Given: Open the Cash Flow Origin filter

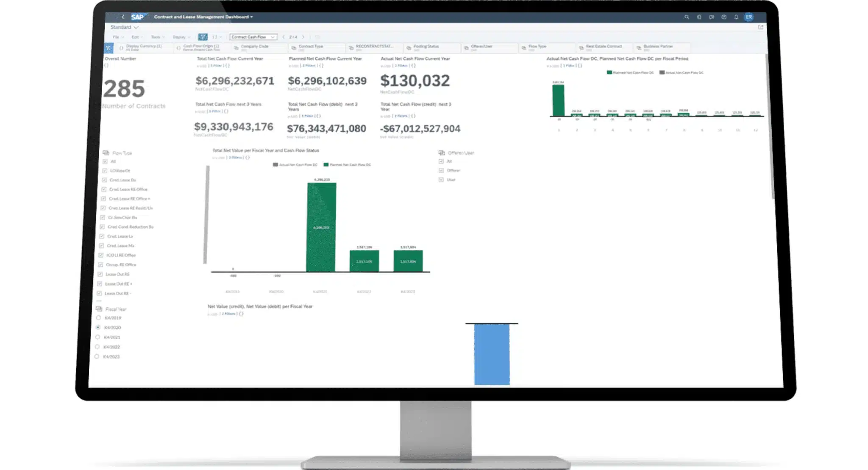Looking at the screenshot, I should pyautogui.click(x=201, y=48).
